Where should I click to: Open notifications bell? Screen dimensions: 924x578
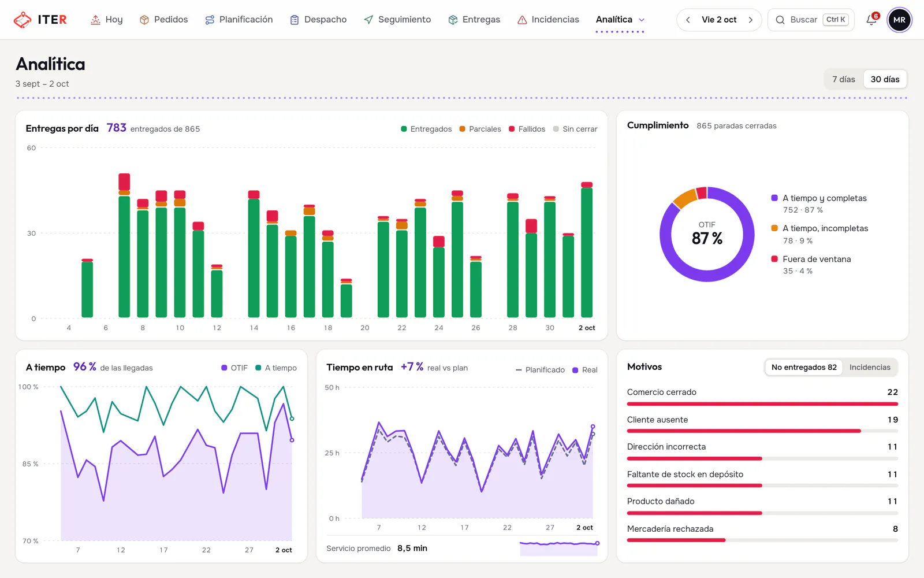coord(871,20)
